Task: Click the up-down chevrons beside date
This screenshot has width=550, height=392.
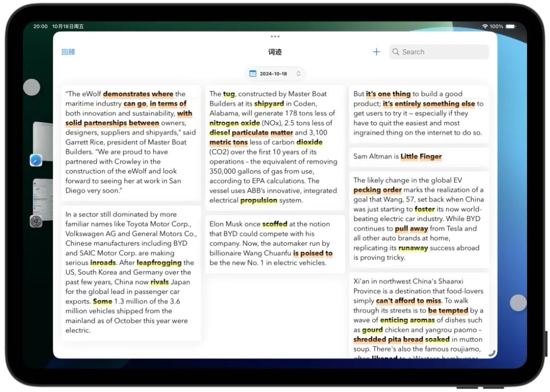Action: (298, 74)
